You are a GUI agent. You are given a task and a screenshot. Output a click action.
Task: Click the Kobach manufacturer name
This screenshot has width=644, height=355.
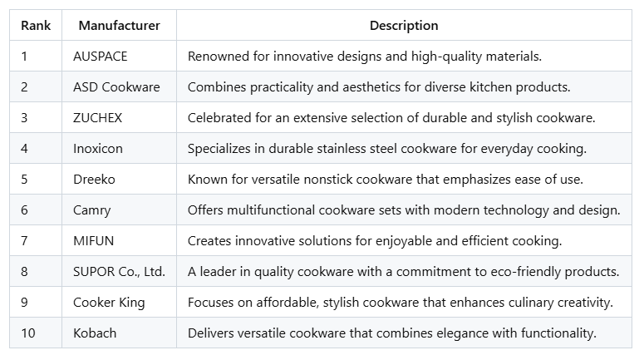pyautogui.click(x=95, y=333)
